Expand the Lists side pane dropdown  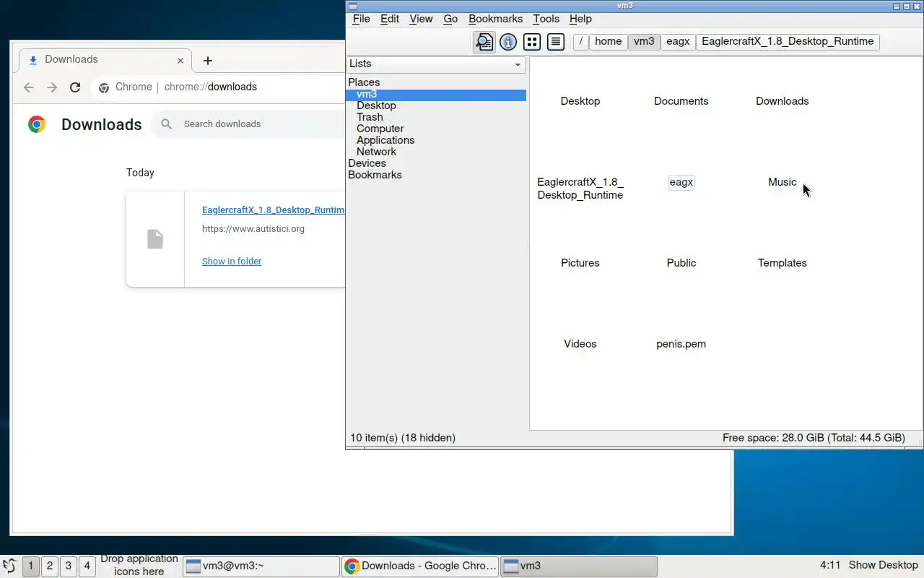(436, 64)
